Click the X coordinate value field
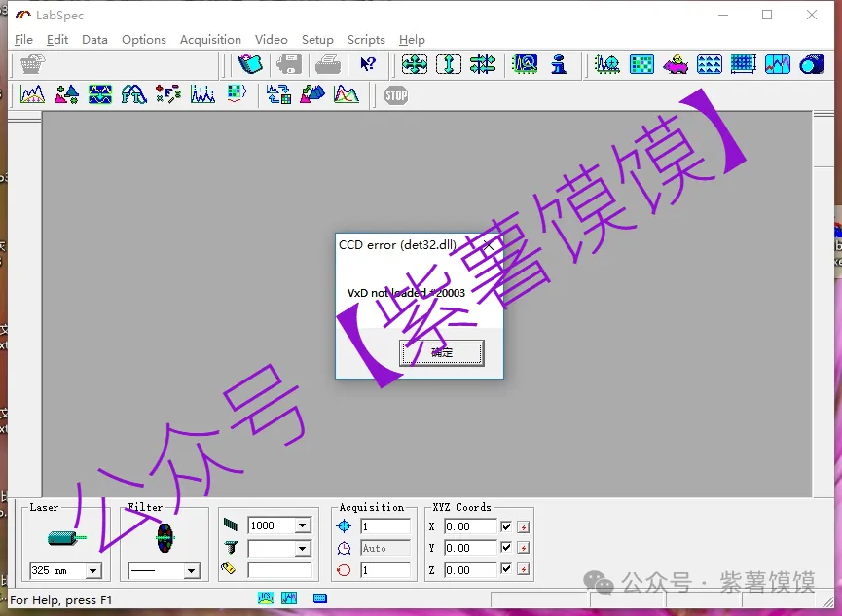Viewport: 842px width, 616px height. [470, 526]
